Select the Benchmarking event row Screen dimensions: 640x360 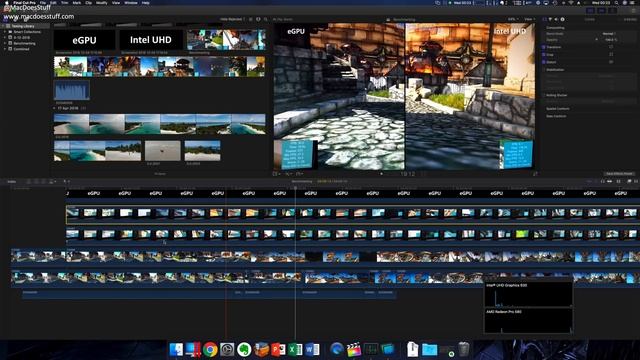coord(25,43)
